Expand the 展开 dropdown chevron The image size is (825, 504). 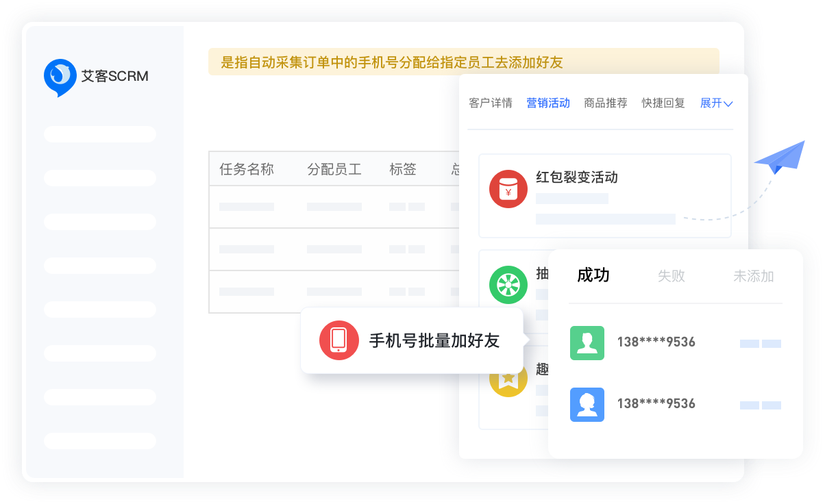(x=728, y=104)
